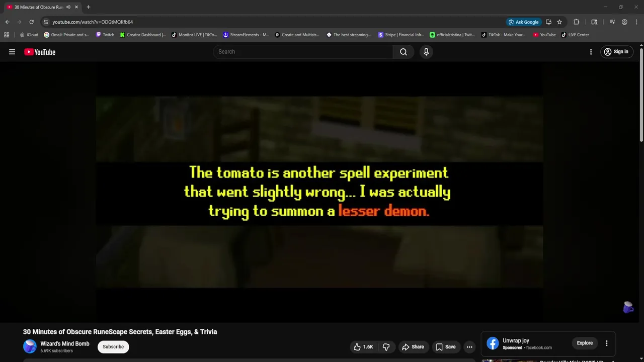This screenshot has width=644, height=362.
Task: Open the Wizard's Mind Bomb channel name
Action: [x=65, y=344]
